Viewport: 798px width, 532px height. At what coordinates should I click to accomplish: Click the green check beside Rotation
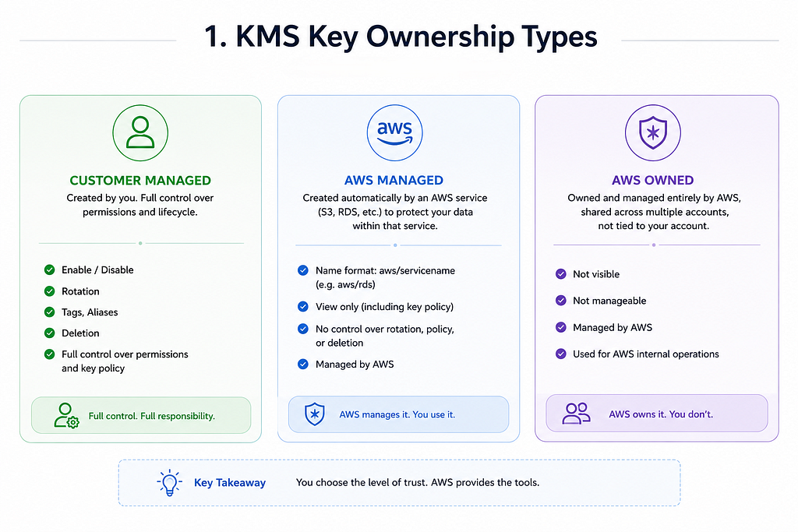pyautogui.click(x=49, y=291)
